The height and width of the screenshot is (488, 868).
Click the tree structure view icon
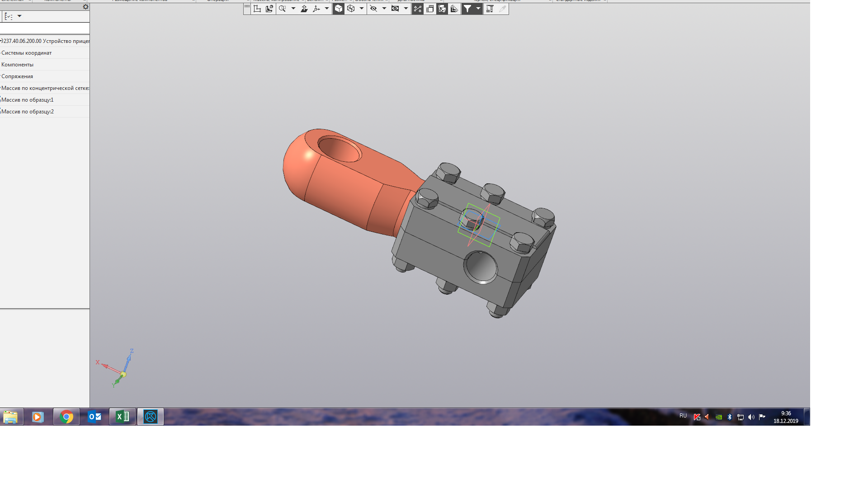coord(9,16)
